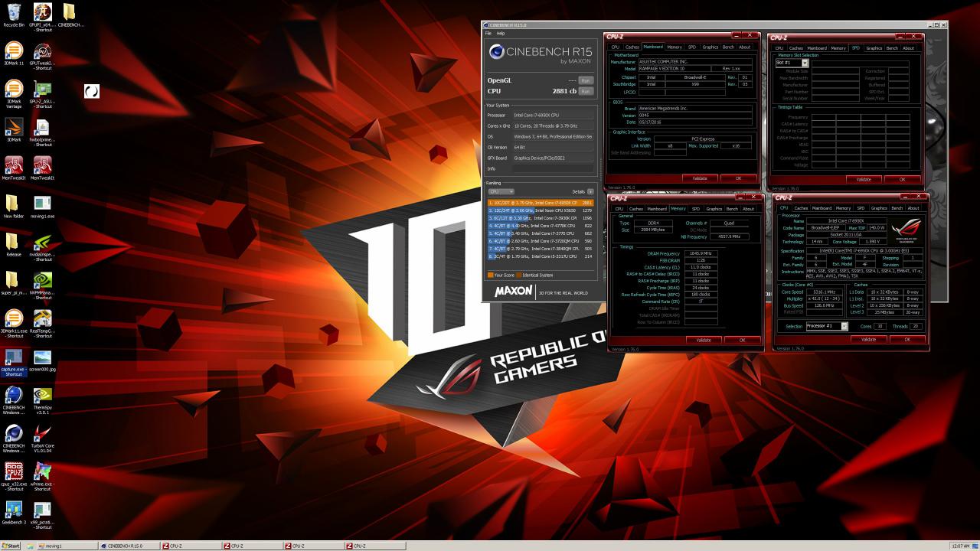Select the i7-4770K ranking entry
Viewport: 980px width, 551px height.
(540, 226)
